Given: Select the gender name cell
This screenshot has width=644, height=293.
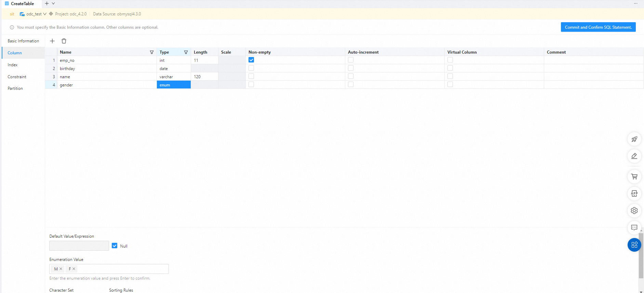Looking at the screenshot, I should pos(107,85).
